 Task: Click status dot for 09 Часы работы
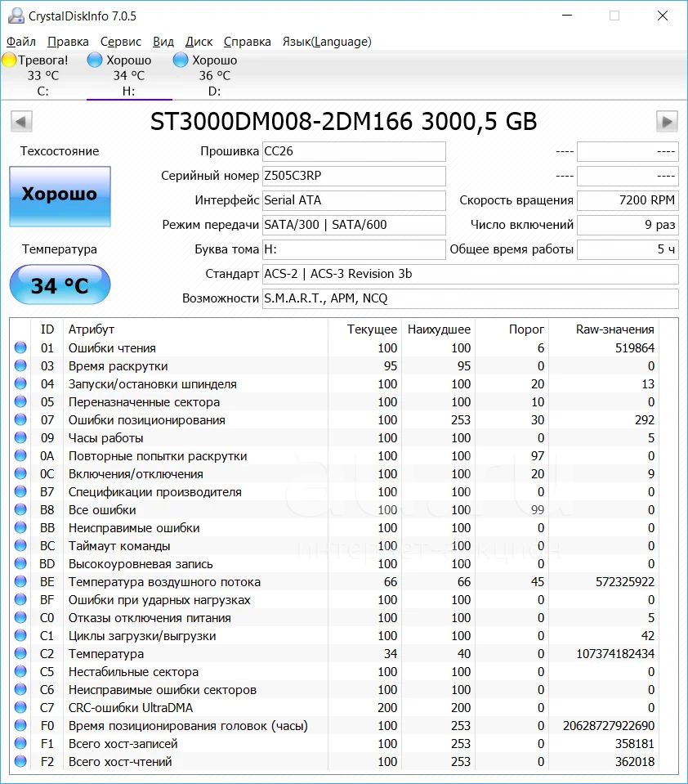click(20, 437)
